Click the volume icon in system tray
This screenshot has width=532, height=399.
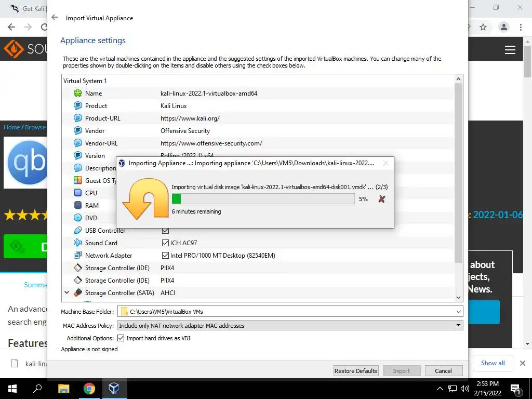point(465,389)
